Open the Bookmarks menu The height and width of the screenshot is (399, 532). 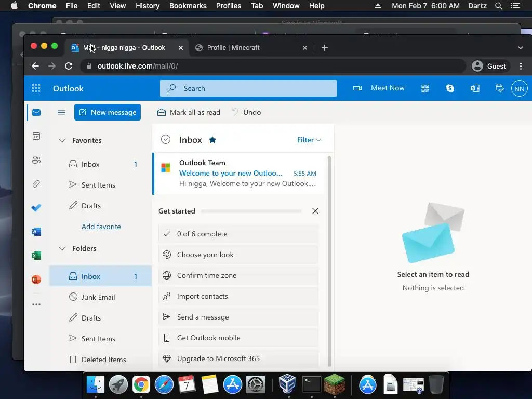tap(188, 6)
